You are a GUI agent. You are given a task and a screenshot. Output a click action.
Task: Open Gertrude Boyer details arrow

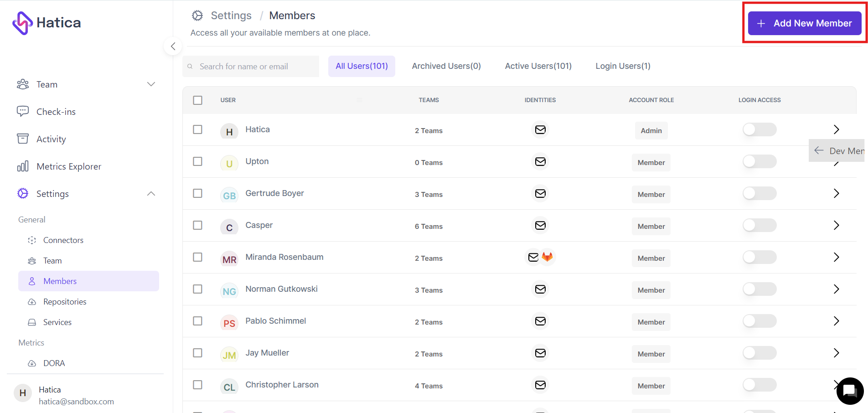[x=836, y=193]
